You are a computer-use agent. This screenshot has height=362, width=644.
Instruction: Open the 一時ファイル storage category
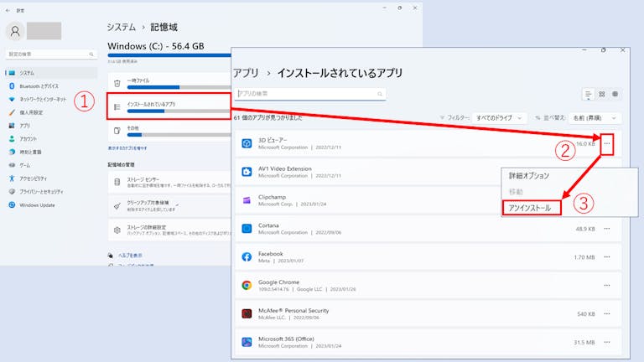tap(169, 83)
